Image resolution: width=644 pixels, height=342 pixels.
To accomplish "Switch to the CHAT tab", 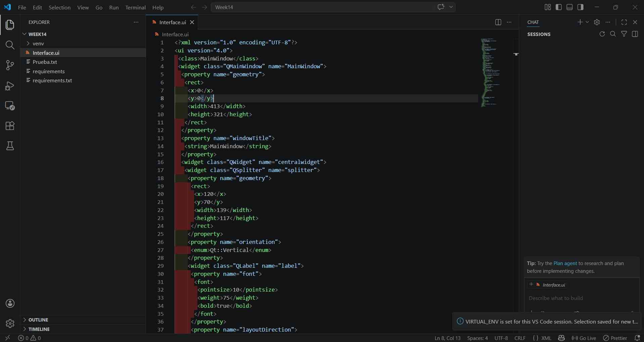I will tap(533, 22).
